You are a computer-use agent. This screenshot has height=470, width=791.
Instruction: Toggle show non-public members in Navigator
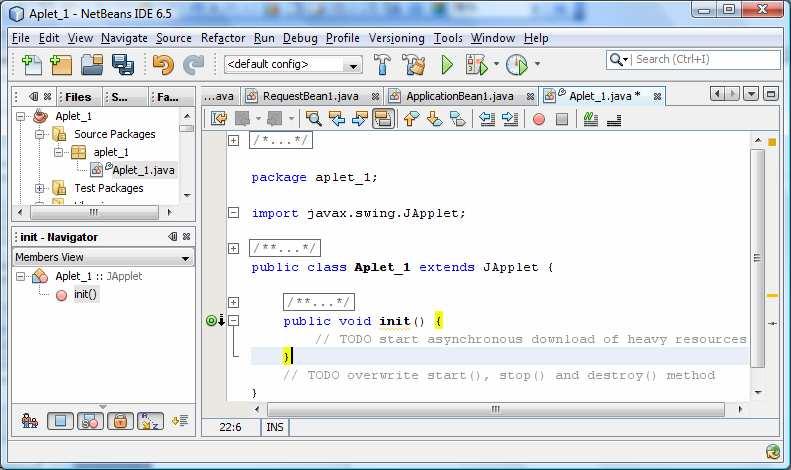(120, 421)
